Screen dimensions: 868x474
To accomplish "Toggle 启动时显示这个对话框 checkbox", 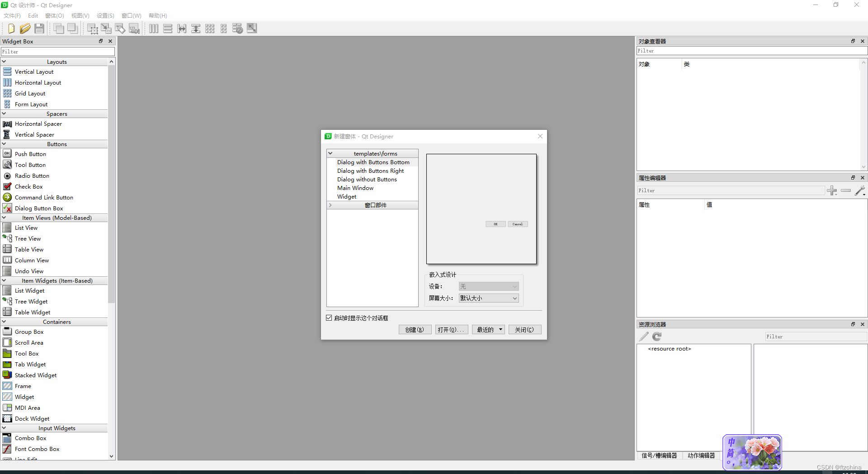I will [x=329, y=318].
